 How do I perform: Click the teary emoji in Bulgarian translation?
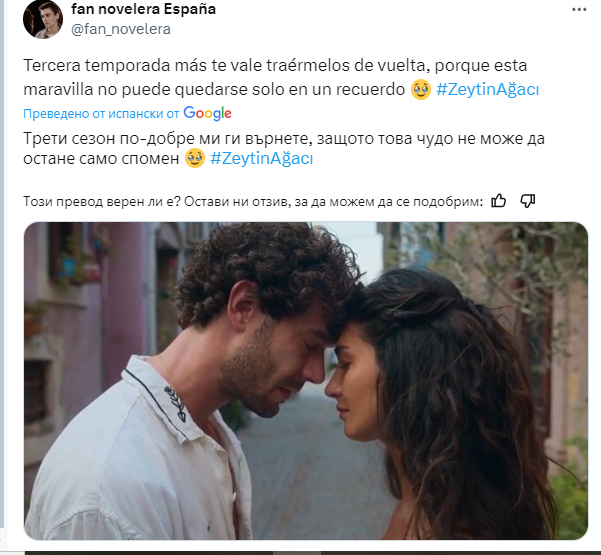coord(195,158)
